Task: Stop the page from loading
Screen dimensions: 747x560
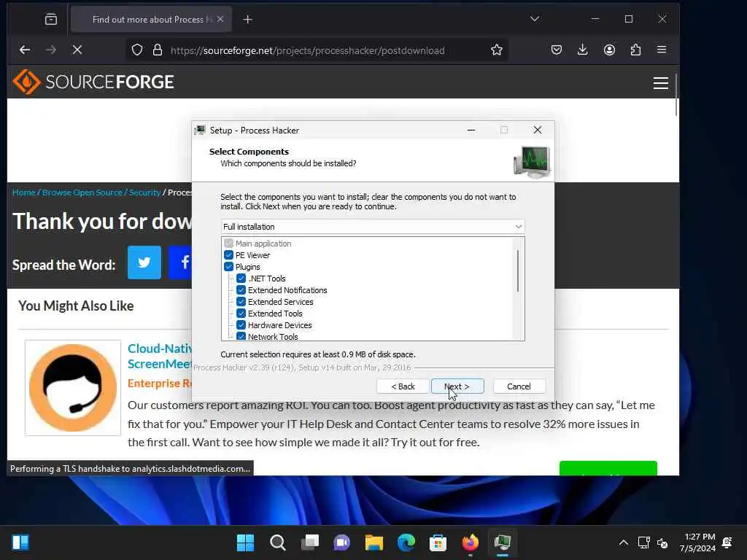Action: click(77, 50)
